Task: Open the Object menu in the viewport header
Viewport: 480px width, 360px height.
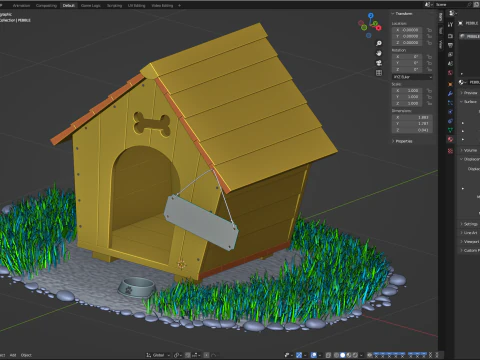Action: pyautogui.click(x=26, y=355)
